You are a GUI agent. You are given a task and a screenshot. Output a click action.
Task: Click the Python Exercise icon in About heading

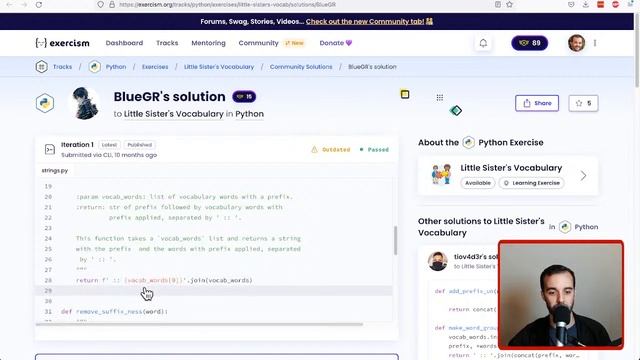[469, 142]
